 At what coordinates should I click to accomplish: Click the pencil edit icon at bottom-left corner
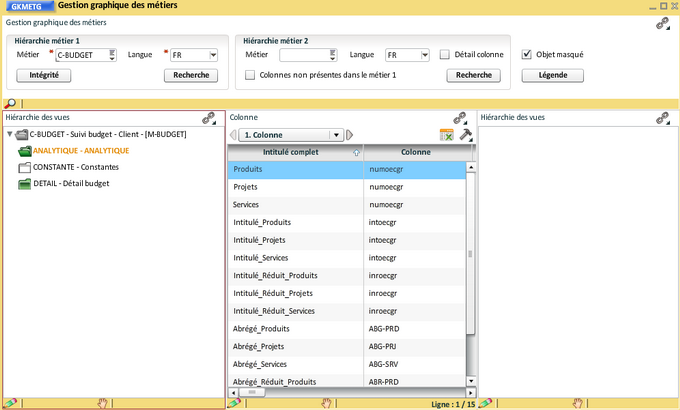tap(9, 403)
